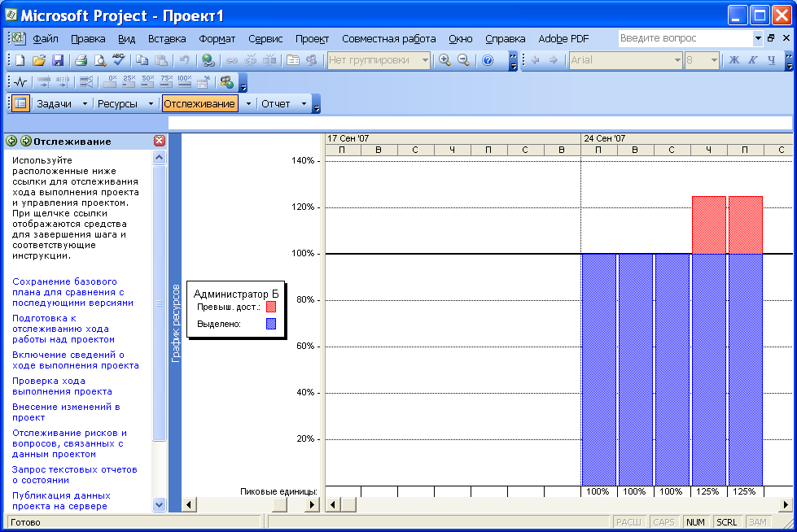This screenshot has width=797, height=532.
Task: Open the Вставка menu
Action: [167, 39]
